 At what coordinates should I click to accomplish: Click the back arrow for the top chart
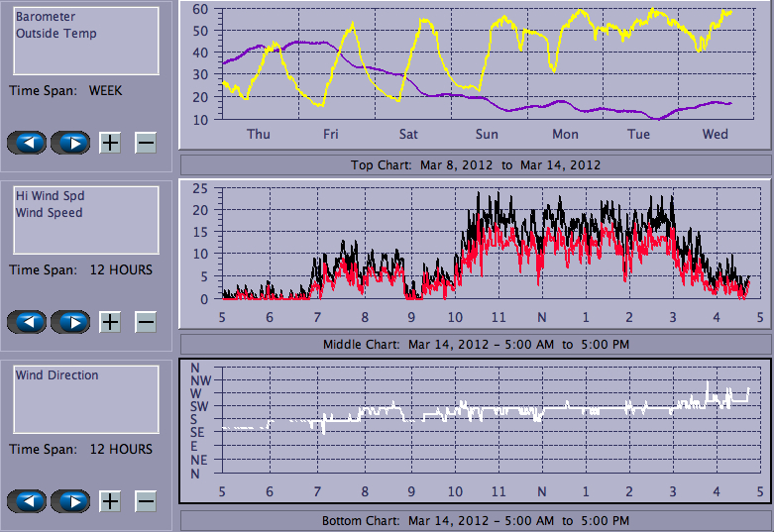27,143
